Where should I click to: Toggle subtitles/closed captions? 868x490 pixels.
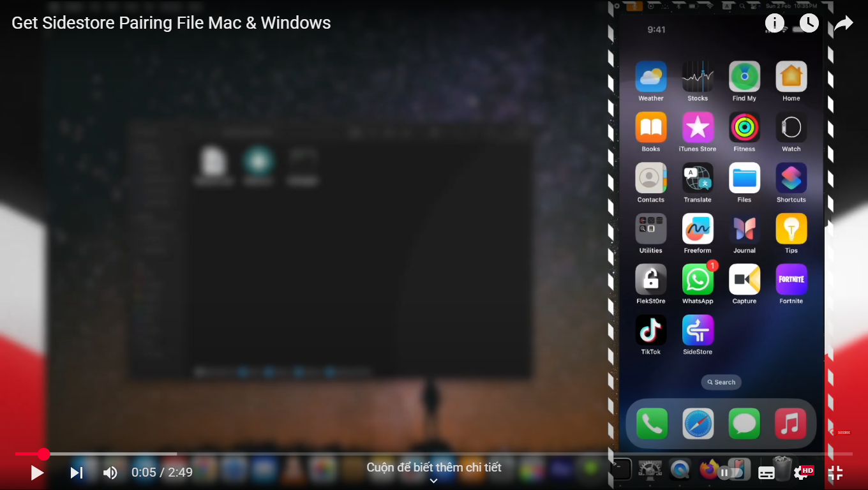pyautogui.click(x=767, y=473)
